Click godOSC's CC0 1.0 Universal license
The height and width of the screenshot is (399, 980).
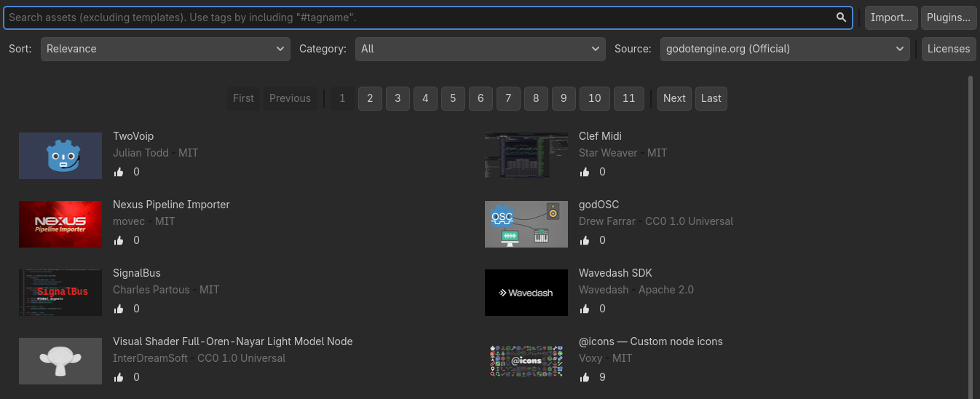(689, 221)
